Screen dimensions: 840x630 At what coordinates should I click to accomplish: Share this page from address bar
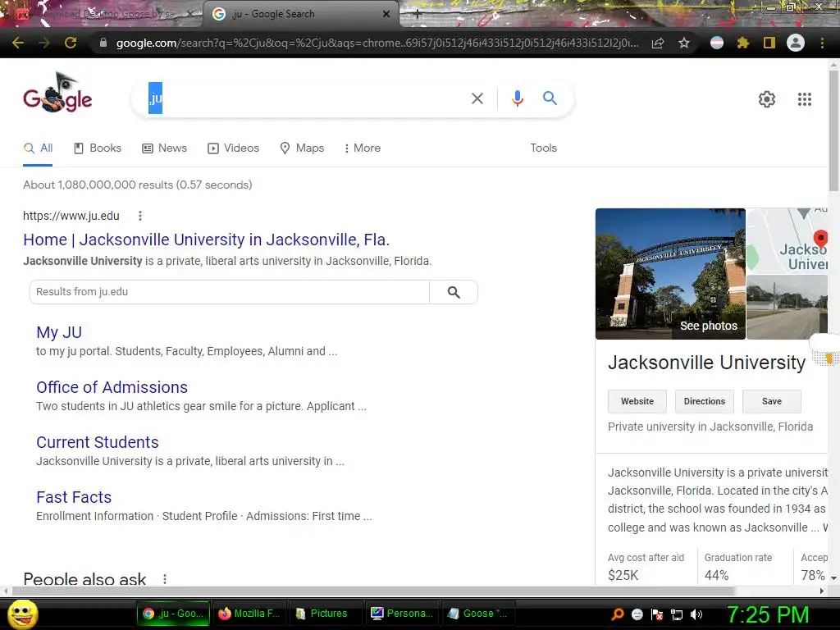coord(658,43)
